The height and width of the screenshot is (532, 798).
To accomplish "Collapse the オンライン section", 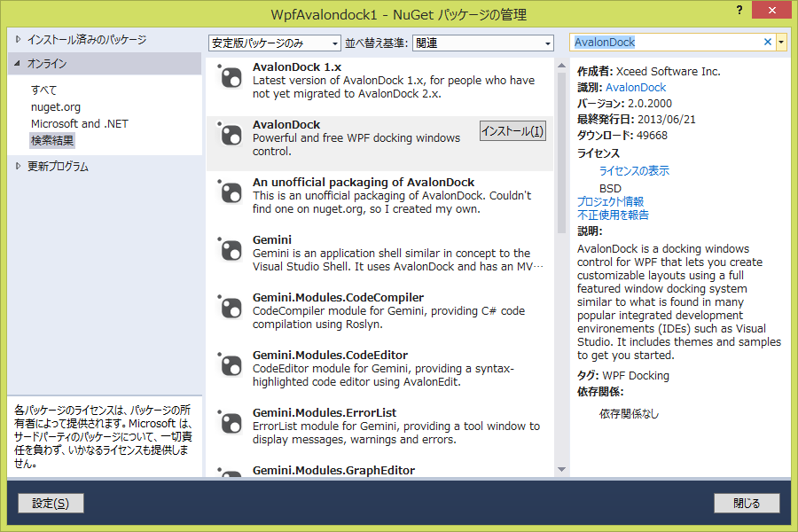I will point(18,64).
